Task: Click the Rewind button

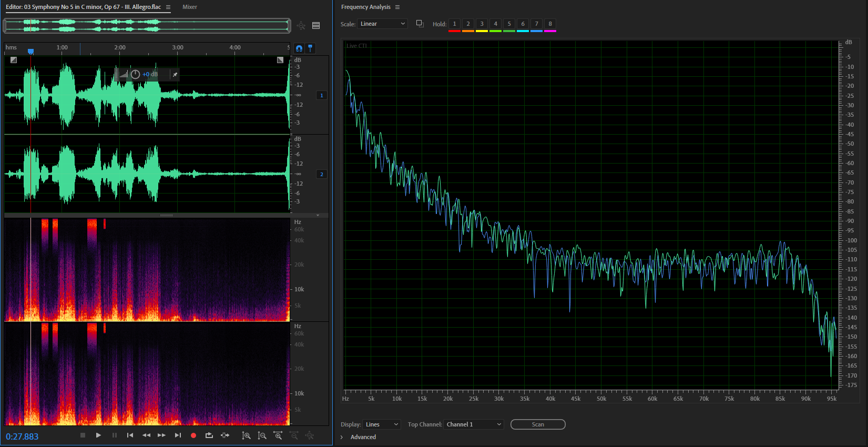Action: pyautogui.click(x=146, y=435)
